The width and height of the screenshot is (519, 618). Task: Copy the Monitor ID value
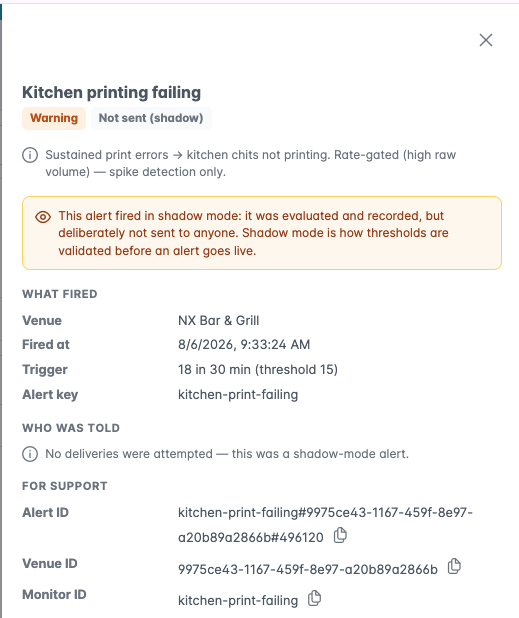314,598
